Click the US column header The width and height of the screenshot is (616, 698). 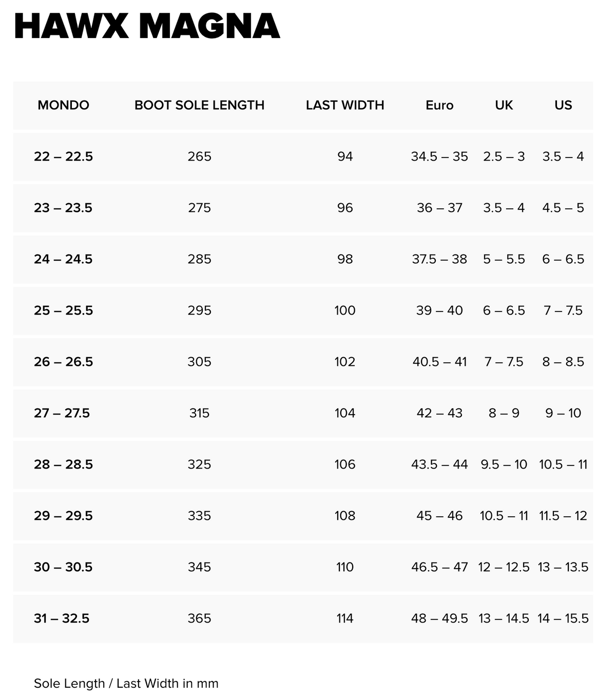coord(563,105)
